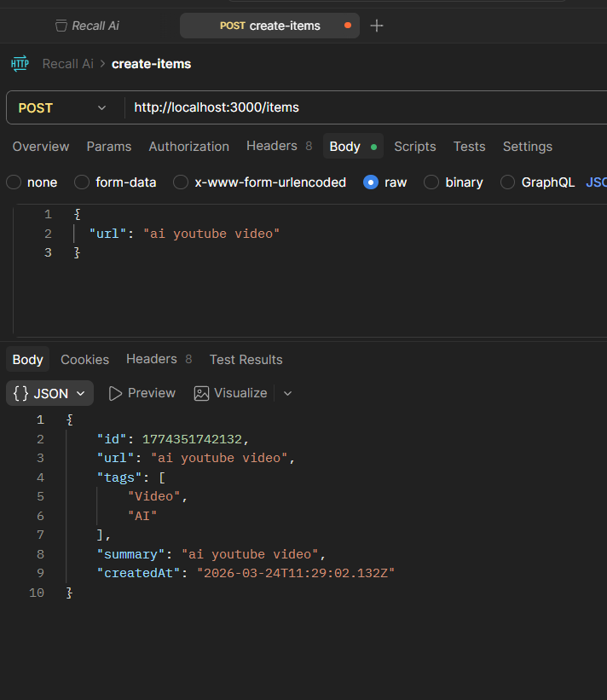Select the binary body type
Image resolution: width=607 pixels, height=700 pixels.
click(x=431, y=182)
